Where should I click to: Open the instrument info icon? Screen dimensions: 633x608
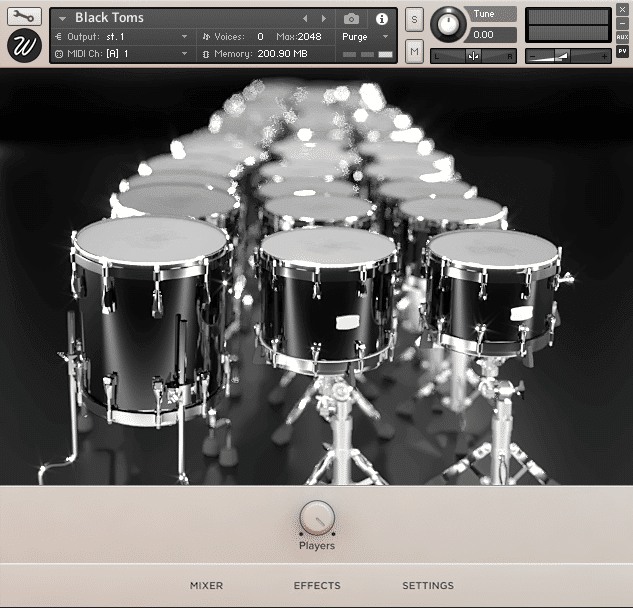[x=381, y=18]
